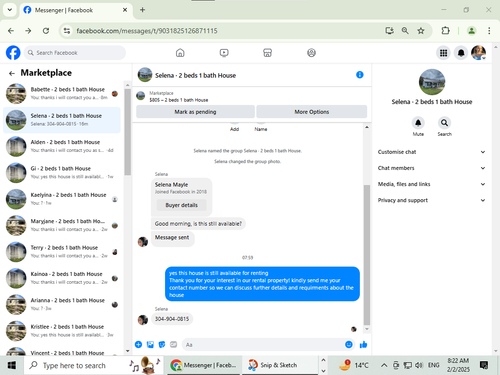Go back using the Marketplace back arrow

(12, 73)
